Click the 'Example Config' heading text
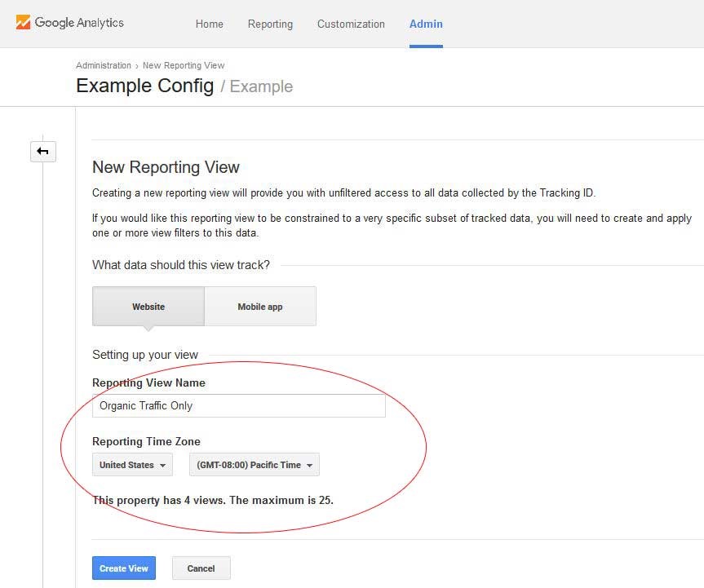704x588 pixels. pyautogui.click(x=145, y=86)
